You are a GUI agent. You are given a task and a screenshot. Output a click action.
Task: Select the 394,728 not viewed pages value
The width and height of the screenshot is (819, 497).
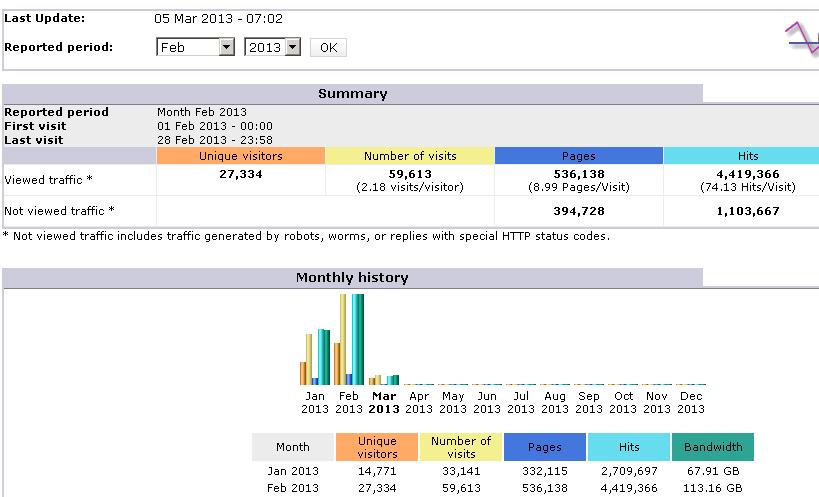click(579, 211)
